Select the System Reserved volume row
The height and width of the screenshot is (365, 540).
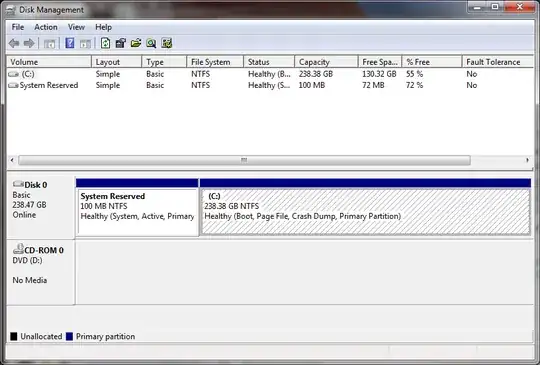(270, 85)
